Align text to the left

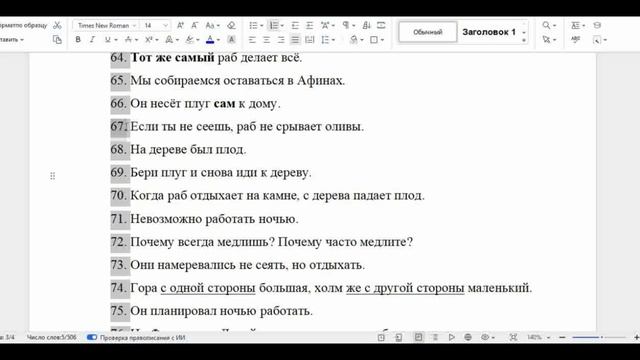(x=252, y=40)
